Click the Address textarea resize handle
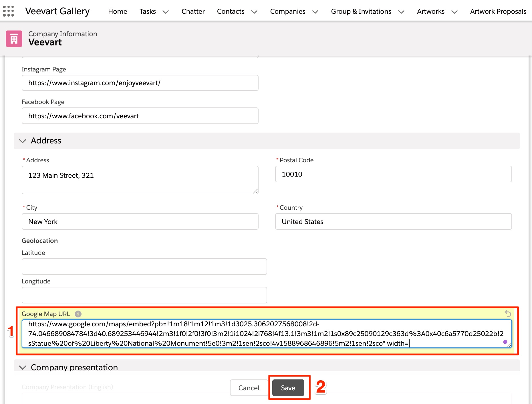 pyautogui.click(x=255, y=191)
